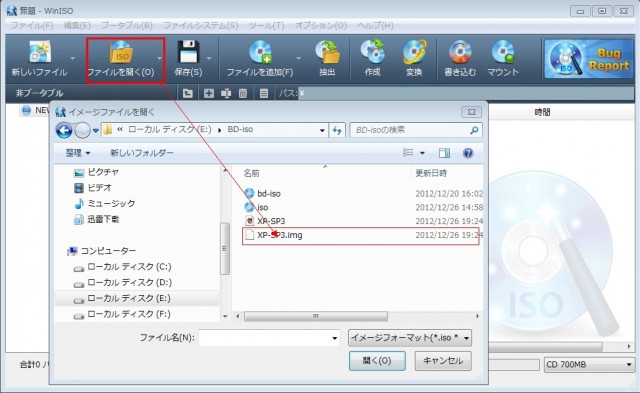
Task: Click the 変換 convert icon
Action: pos(414,52)
